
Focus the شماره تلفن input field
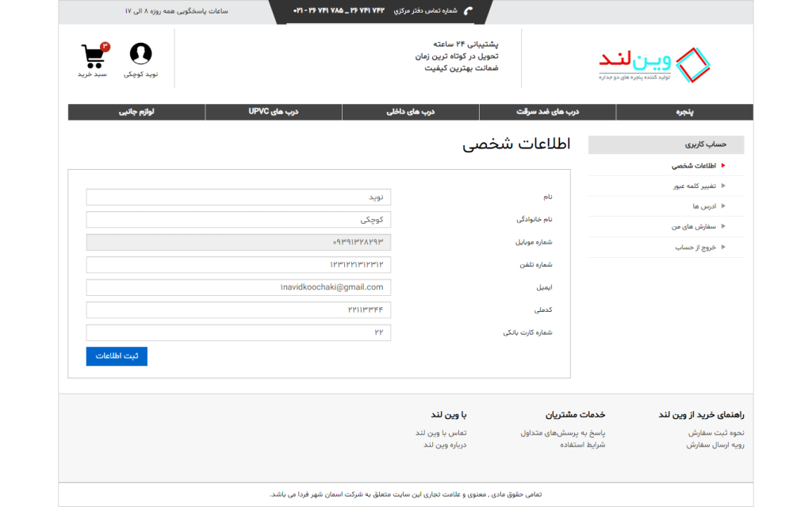click(x=238, y=265)
